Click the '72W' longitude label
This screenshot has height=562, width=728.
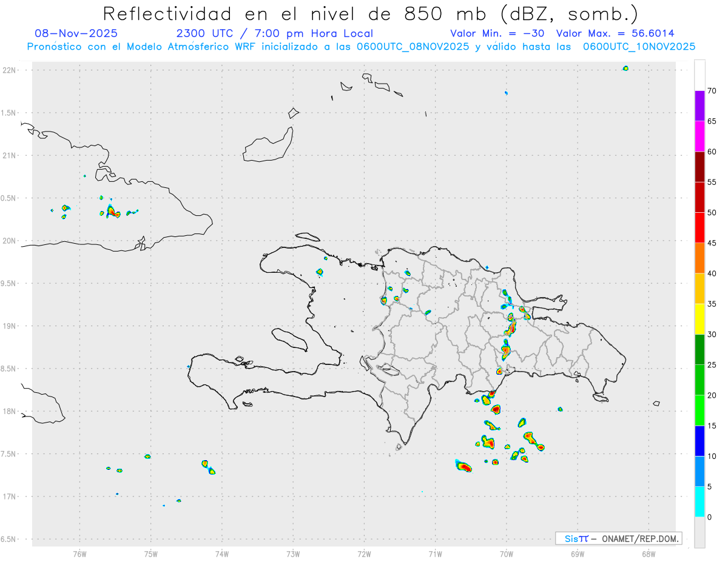pyautogui.click(x=364, y=554)
